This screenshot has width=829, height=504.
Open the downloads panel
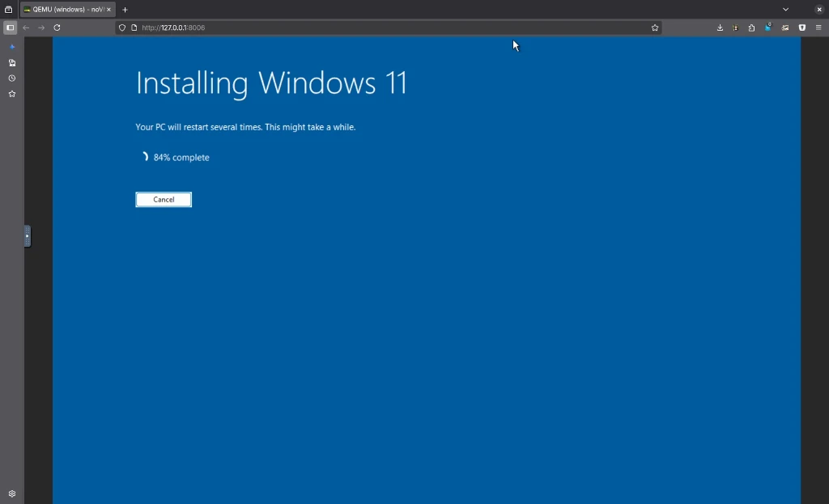click(x=720, y=28)
